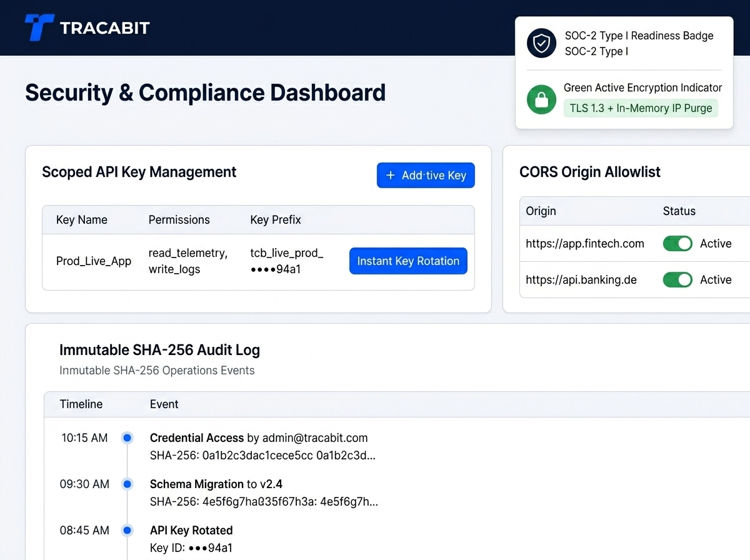Screen dimensions: 750x560
Task: Click the Active label beside api.banking.de
Action: click(x=716, y=280)
